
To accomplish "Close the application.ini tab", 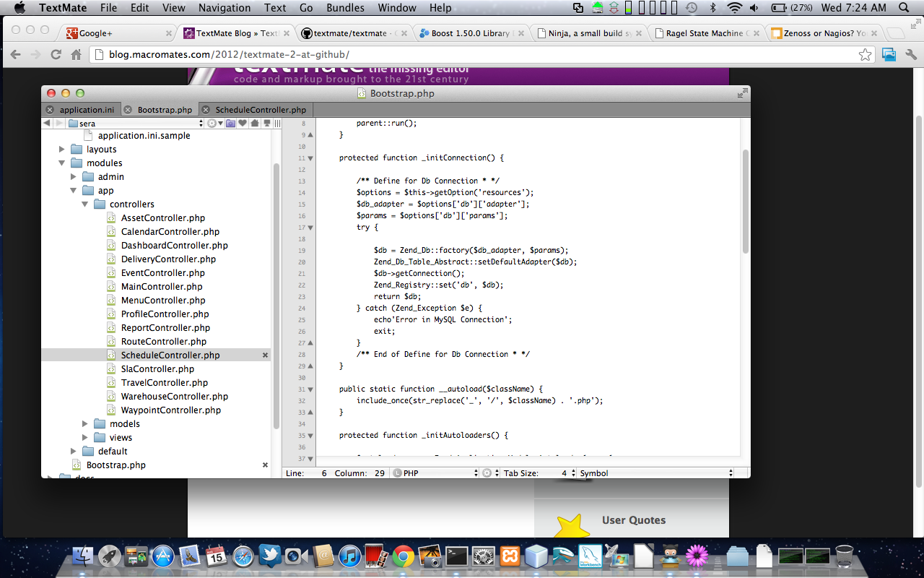I will [x=50, y=110].
